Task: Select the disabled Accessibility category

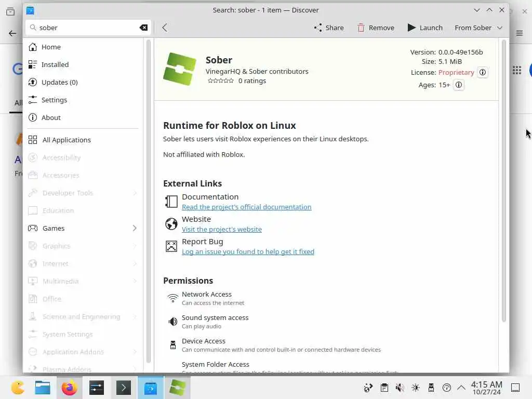Action: [x=83, y=157]
